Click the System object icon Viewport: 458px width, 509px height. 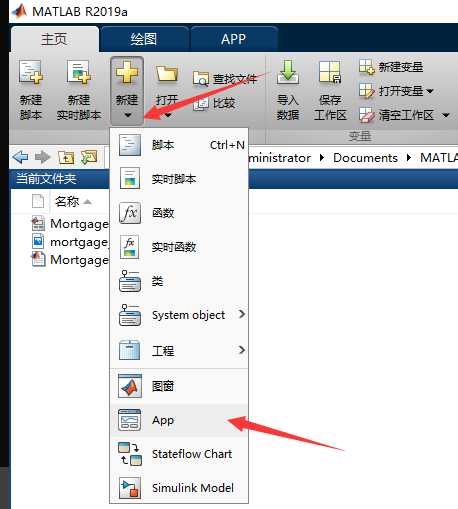(130, 315)
